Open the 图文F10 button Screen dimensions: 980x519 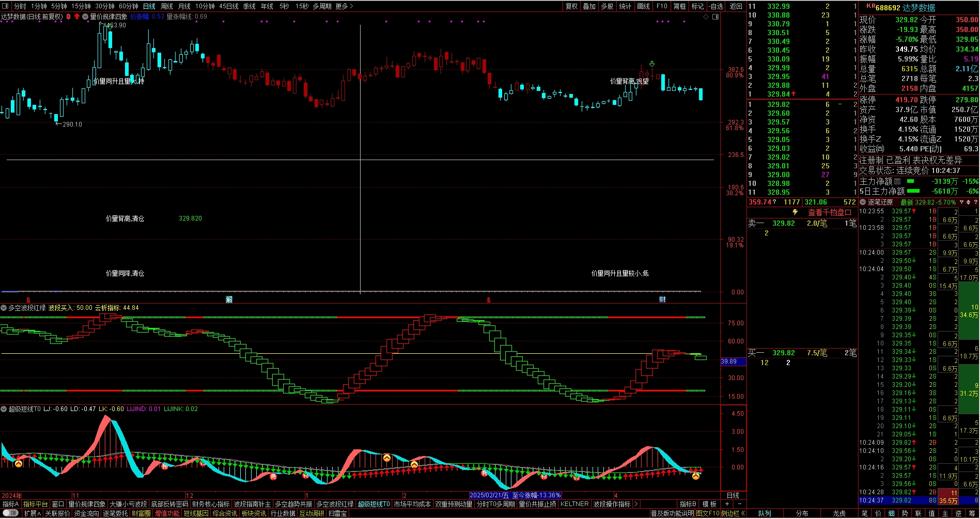pos(708,513)
